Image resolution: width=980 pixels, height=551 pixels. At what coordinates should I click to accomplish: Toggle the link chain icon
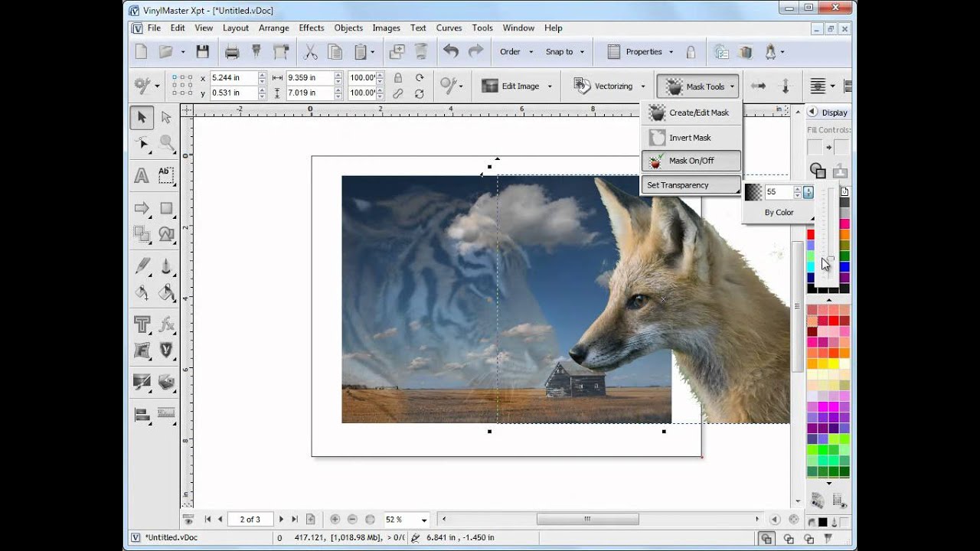(397, 93)
